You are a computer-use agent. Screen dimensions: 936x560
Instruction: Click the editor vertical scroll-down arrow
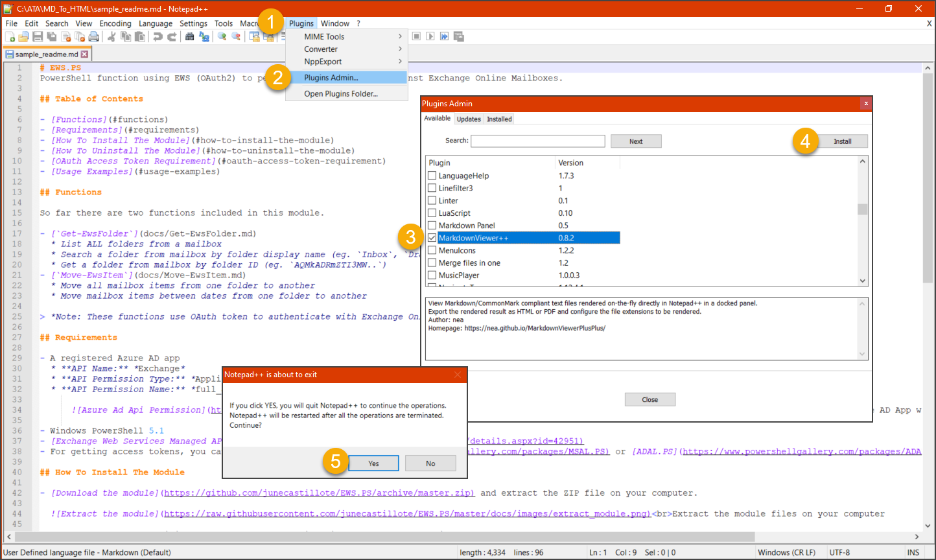(x=927, y=526)
